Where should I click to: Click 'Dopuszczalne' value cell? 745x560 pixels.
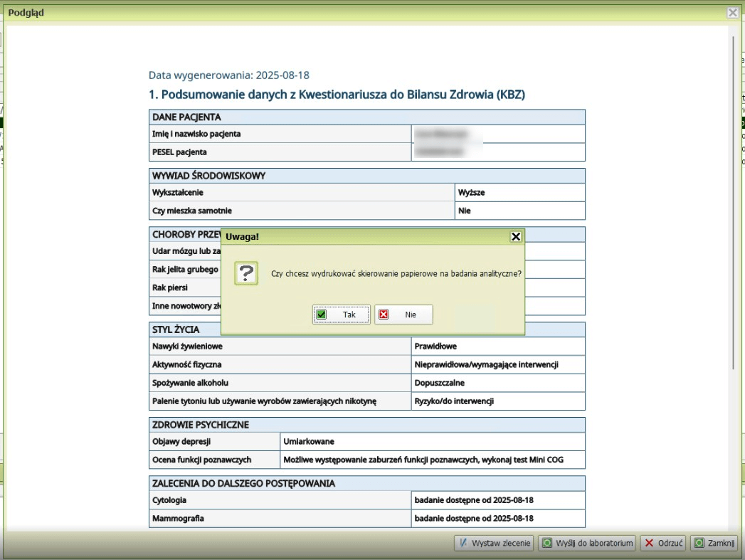point(498,383)
